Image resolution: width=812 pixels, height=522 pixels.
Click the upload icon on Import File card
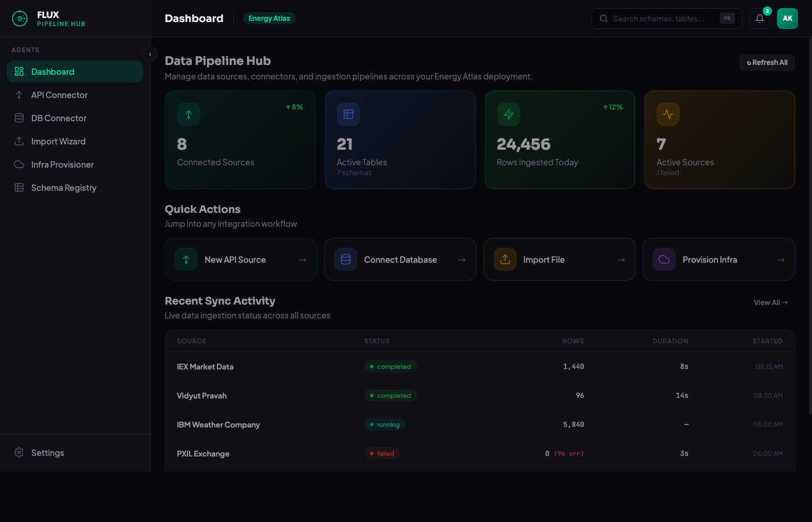505,259
